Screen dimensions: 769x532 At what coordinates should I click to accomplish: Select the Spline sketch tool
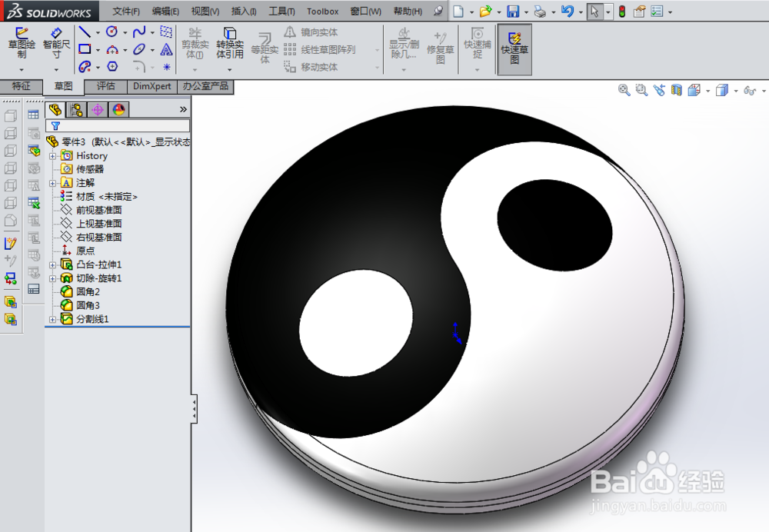click(x=139, y=32)
